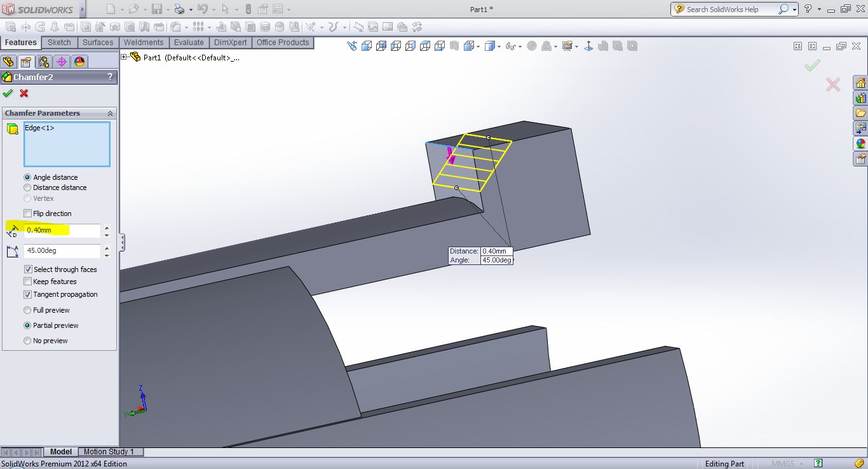Check the Keep features option

[x=27, y=282]
